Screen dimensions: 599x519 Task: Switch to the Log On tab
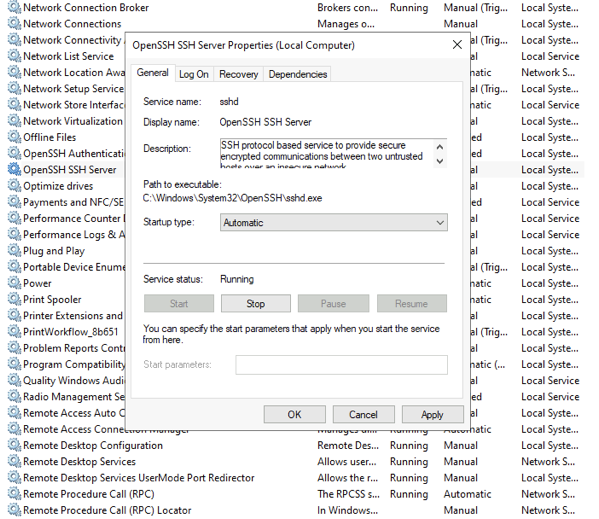194,74
